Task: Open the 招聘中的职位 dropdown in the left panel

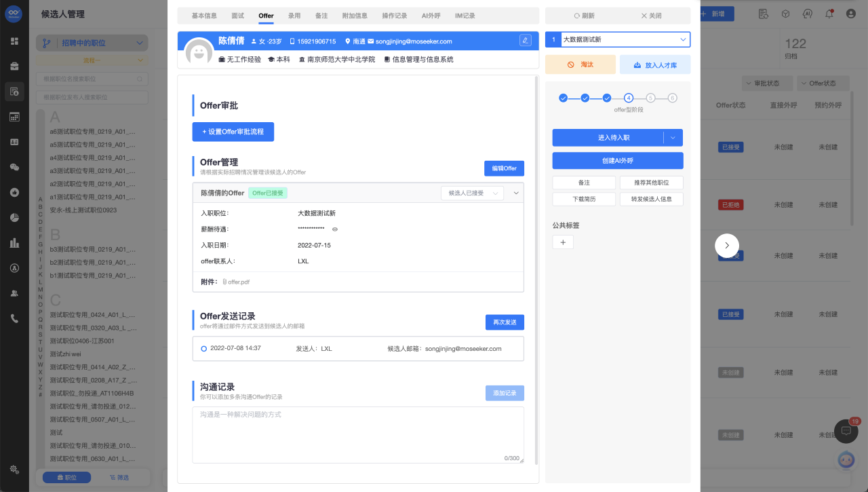Action: (x=92, y=43)
